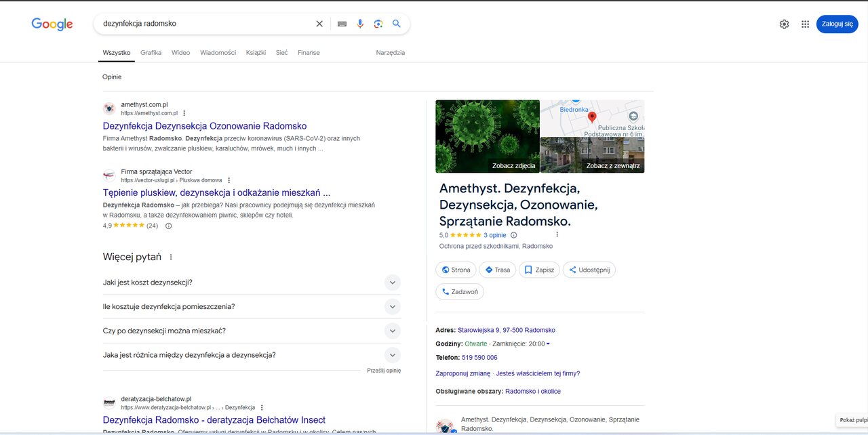Screen dimensions: 868x435
Task: Expand 'Czy po dezynsekcji można mieszkać?' question
Action: pyautogui.click(x=392, y=331)
